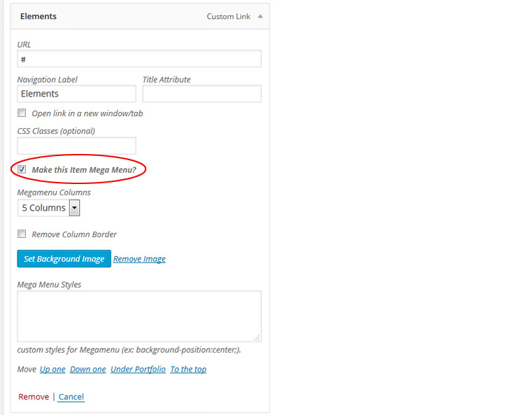Tick the Remove Column Border checkbox
The image size is (532, 415).
click(22, 234)
